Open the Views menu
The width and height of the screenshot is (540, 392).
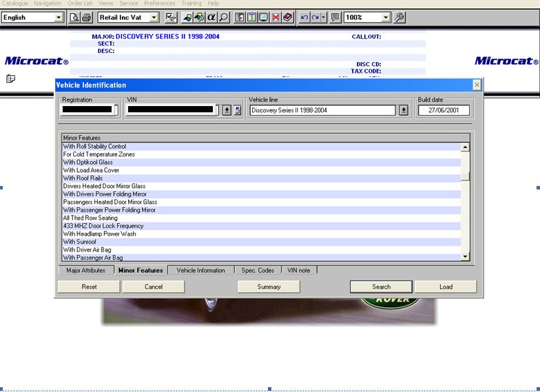106,3
